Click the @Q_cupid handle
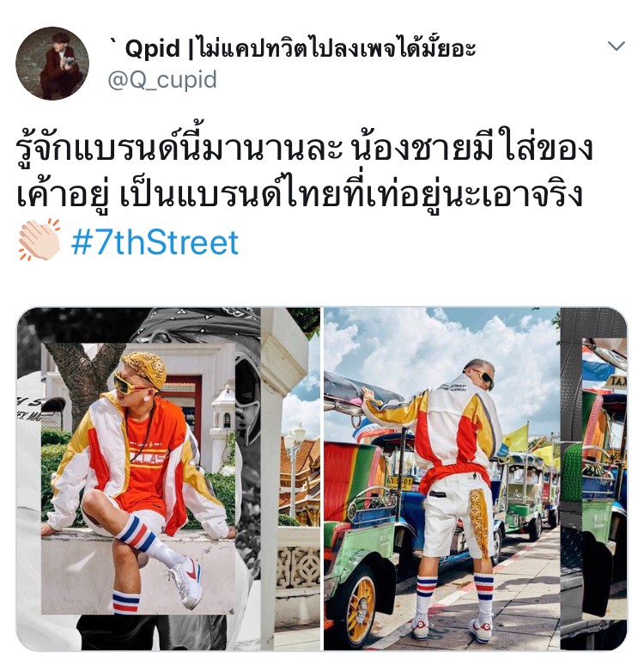This screenshot has height=665, width=644. (162, 80)
